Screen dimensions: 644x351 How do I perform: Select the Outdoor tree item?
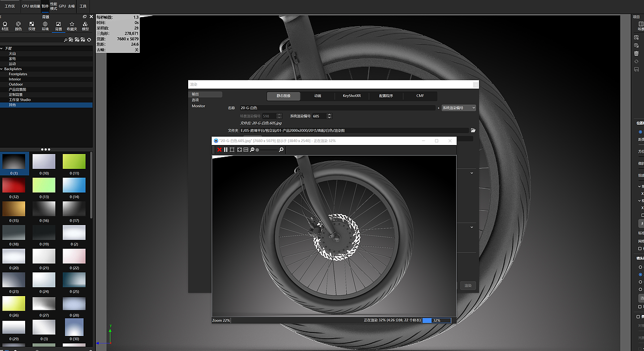pos(16,84)
